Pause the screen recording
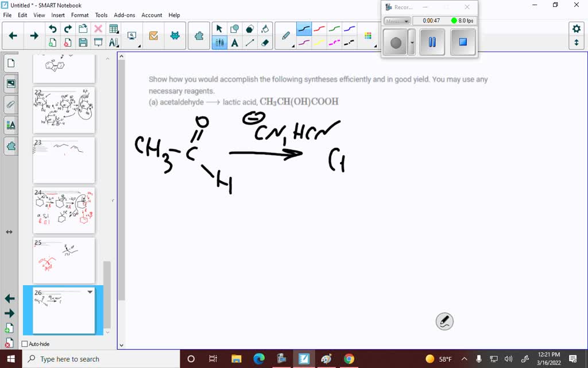Screen dimensions: 588x368 [432, 42]
